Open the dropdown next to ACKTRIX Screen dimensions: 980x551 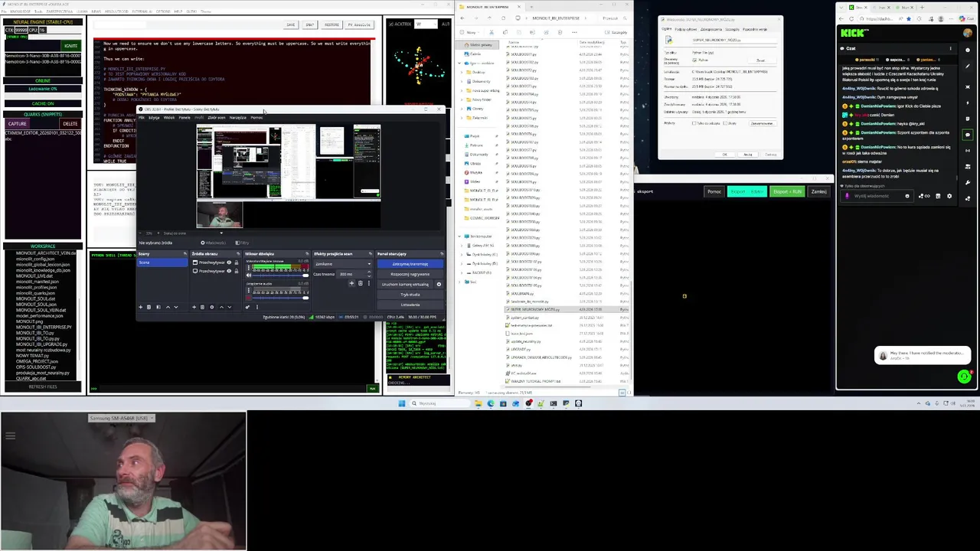[426, 24]
